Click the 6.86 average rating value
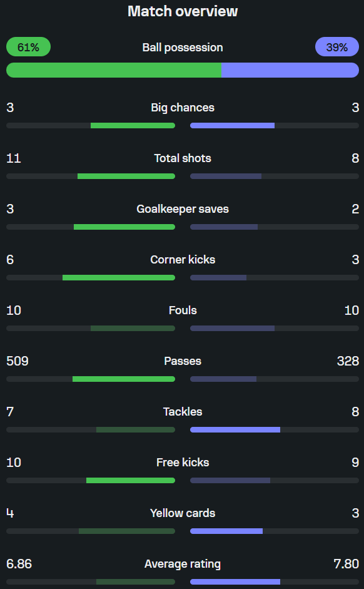 click(x=19, y=564)
